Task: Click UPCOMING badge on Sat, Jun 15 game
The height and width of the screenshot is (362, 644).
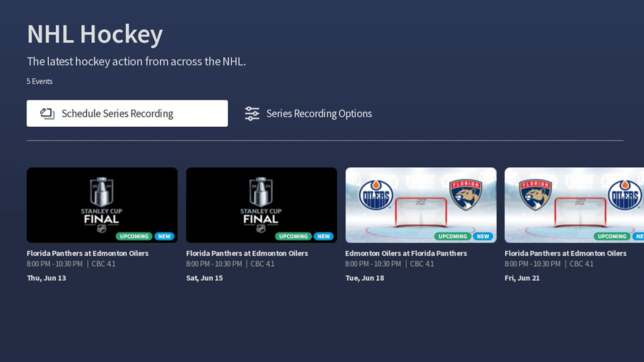Action: (293, 236)
